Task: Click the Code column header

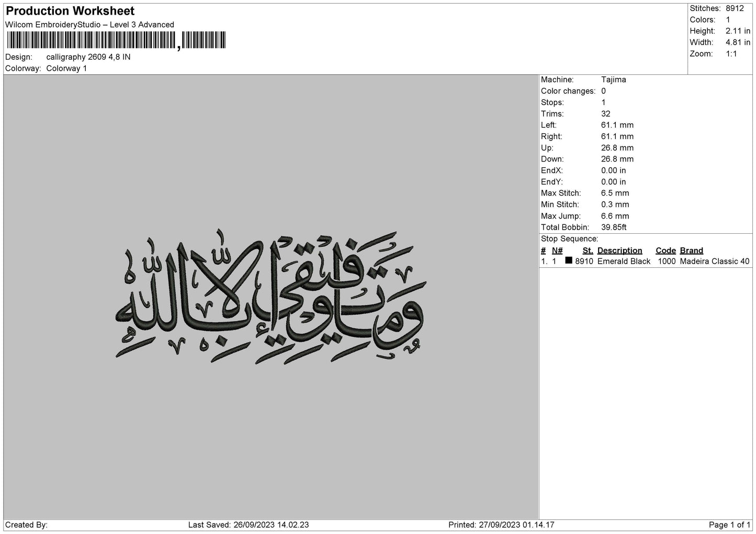Action: tap(665, 251)
